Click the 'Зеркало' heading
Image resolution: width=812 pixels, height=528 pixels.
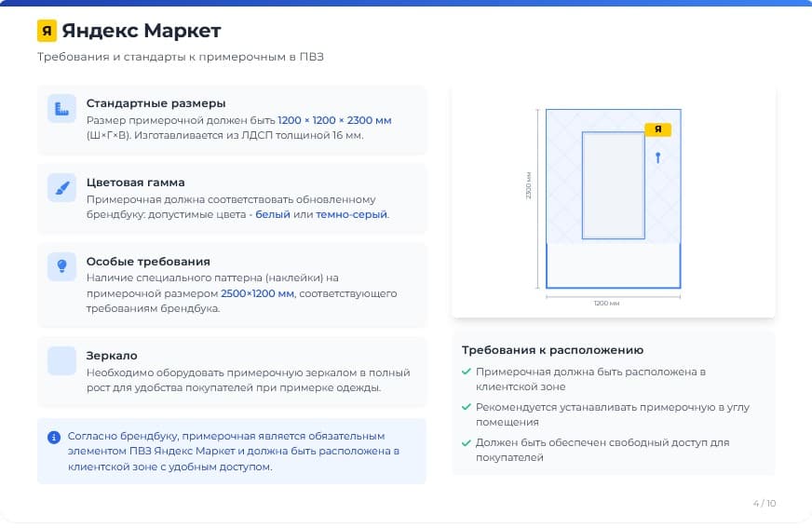(x=112, y=356)
